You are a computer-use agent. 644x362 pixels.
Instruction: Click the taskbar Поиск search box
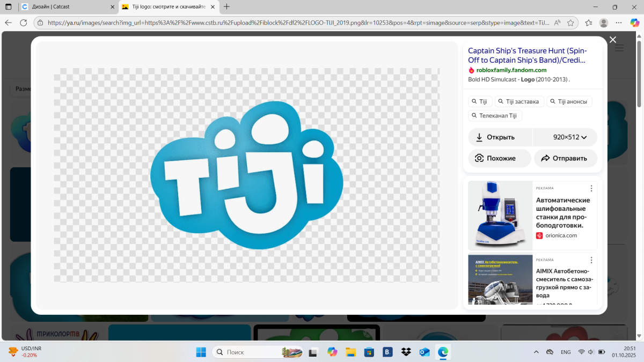pyautogui.click(x=247, y=352)
